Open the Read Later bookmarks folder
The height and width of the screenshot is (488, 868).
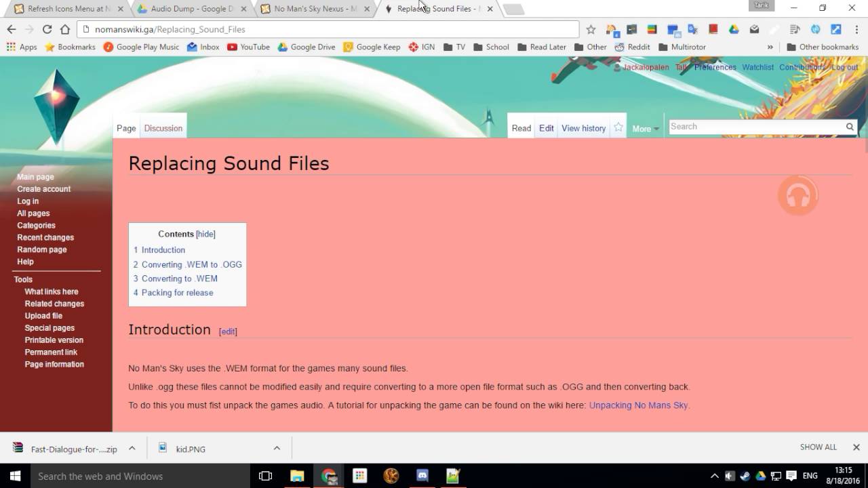pos(542,47)
